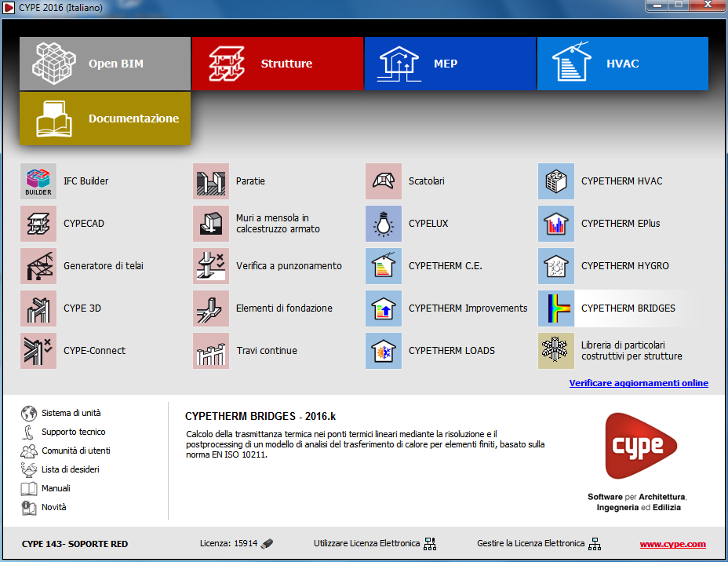Click the Licenza: 15914 text
Screen dimensions: 728x562
coord(228,543)
